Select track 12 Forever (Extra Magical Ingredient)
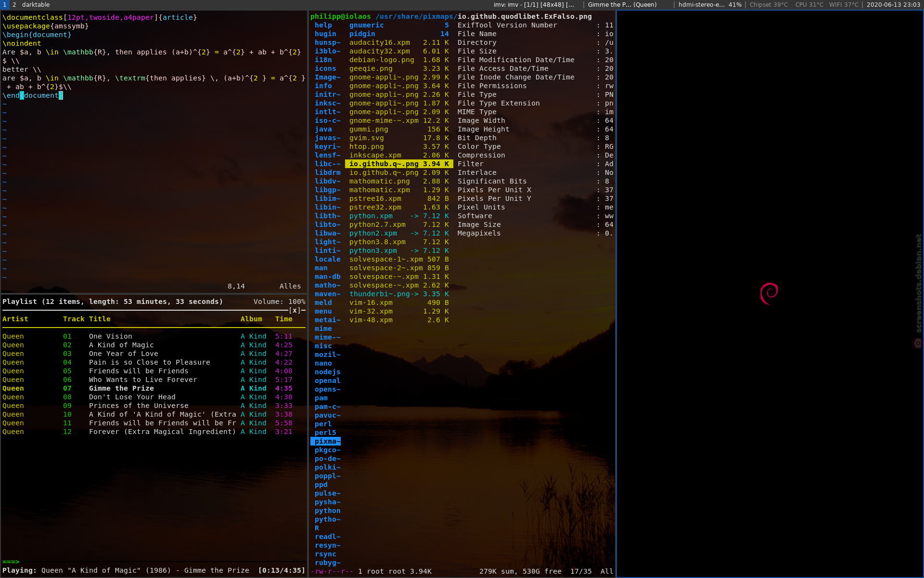924x578 pixels. coord(154,432)
